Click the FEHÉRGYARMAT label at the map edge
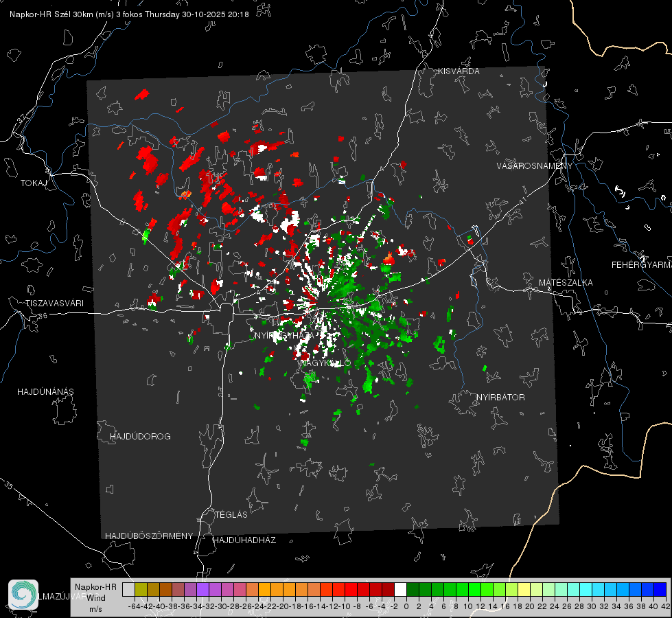The image size is (672, 618). tap(642, 265)
